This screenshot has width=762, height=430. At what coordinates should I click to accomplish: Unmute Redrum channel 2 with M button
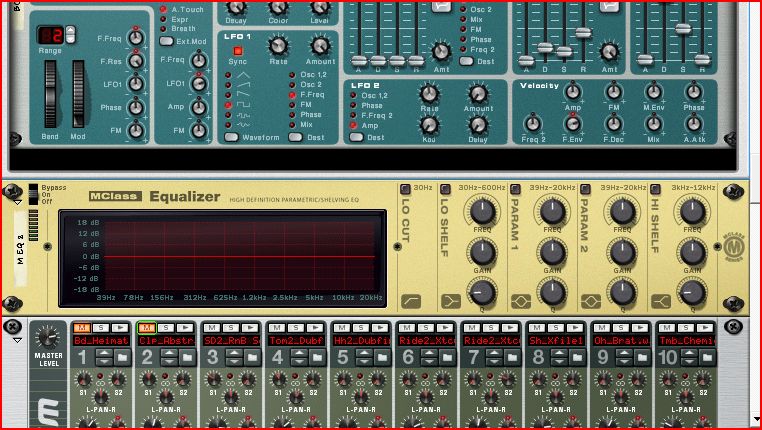point(147,328)
